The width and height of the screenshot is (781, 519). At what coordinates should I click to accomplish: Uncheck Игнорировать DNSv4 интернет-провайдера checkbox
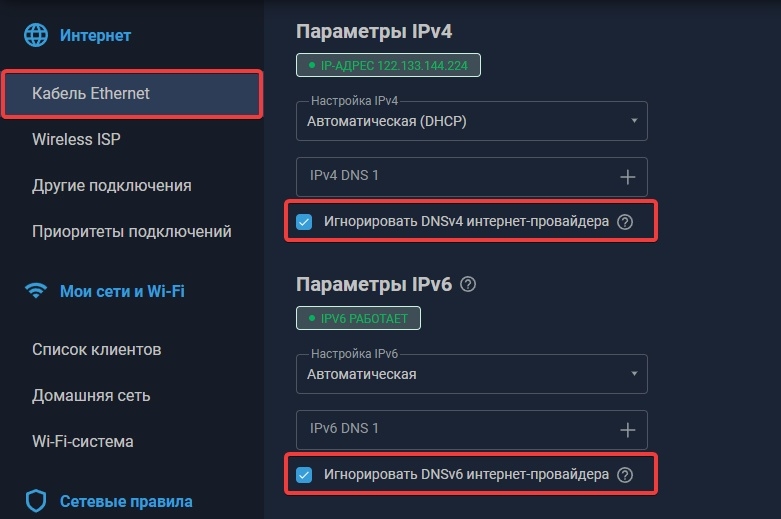pos(305,222)
